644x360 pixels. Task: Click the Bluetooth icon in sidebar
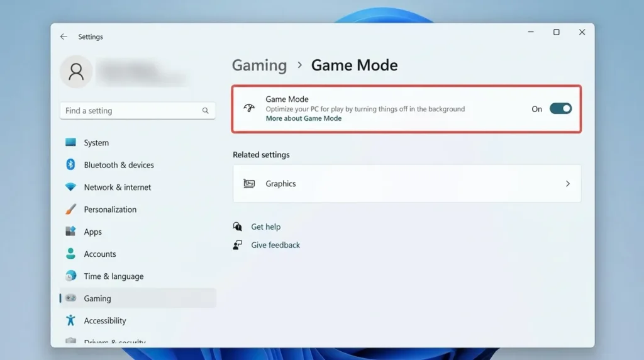(70, 164)
